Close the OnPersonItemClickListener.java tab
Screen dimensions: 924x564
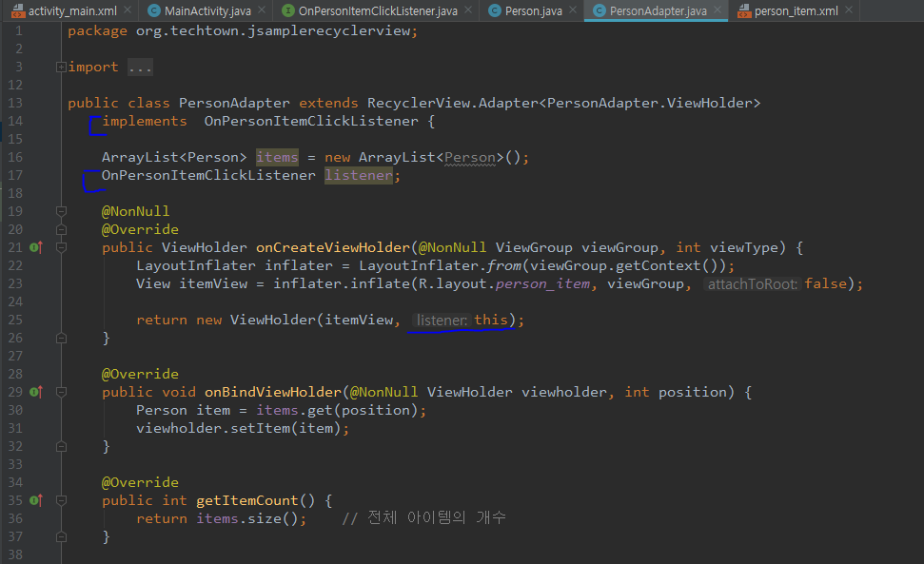[x=468, y=10]
